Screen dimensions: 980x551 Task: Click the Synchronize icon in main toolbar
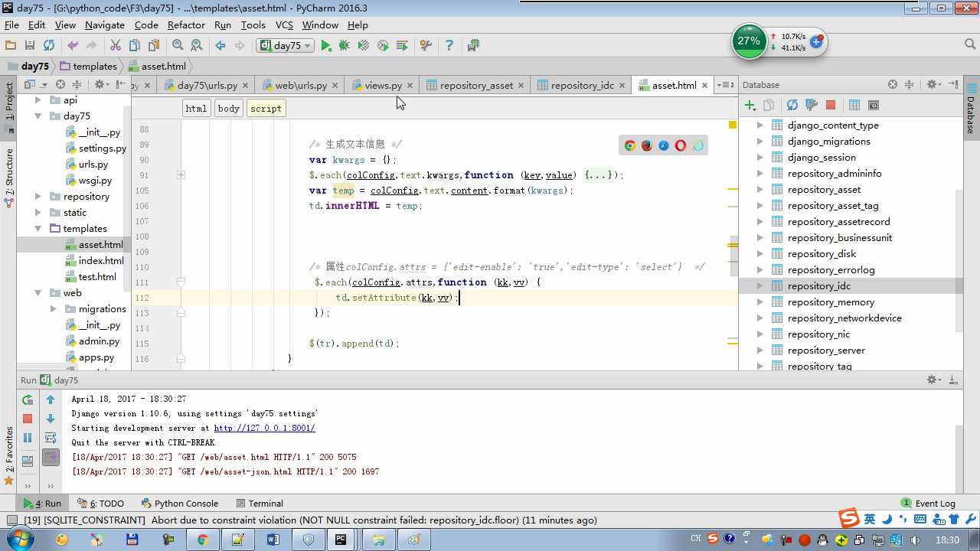tap(49, 46)
